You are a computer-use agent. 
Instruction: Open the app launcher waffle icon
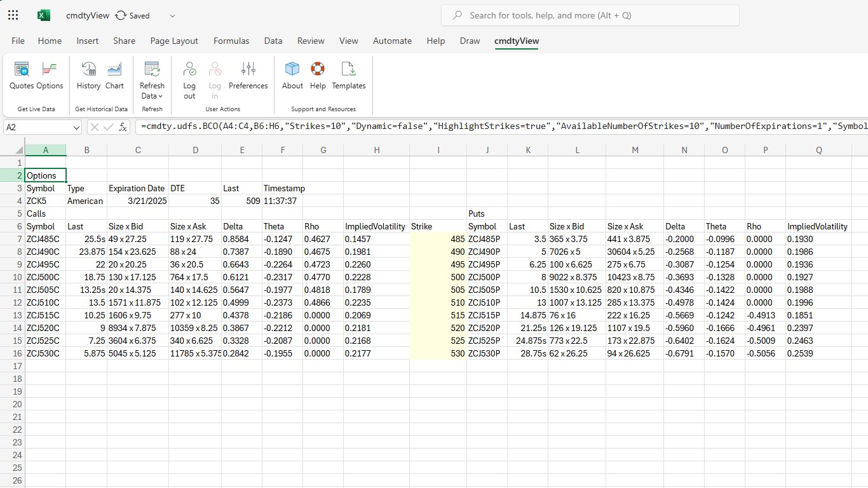point(13,15)
